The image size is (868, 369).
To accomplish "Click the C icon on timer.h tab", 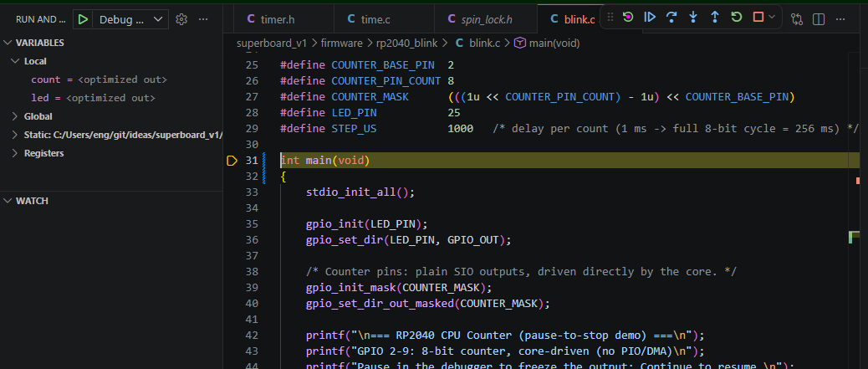I will point(251,19).
